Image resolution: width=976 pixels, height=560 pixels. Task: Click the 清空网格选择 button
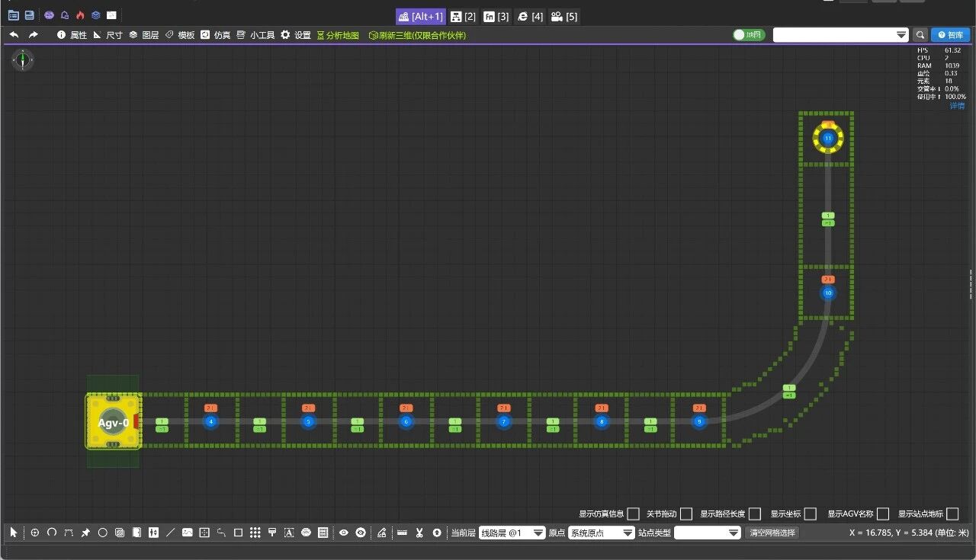pos(772,533)
